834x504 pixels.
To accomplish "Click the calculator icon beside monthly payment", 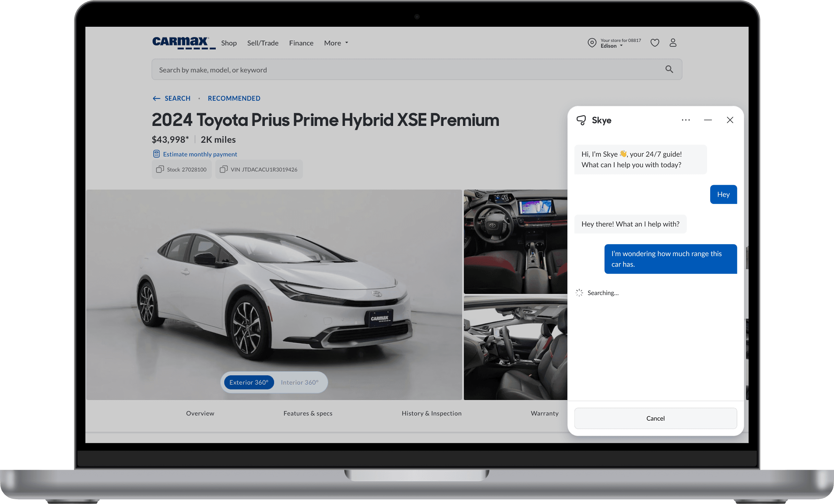I will pyautogui.click(x=156, y=154).
